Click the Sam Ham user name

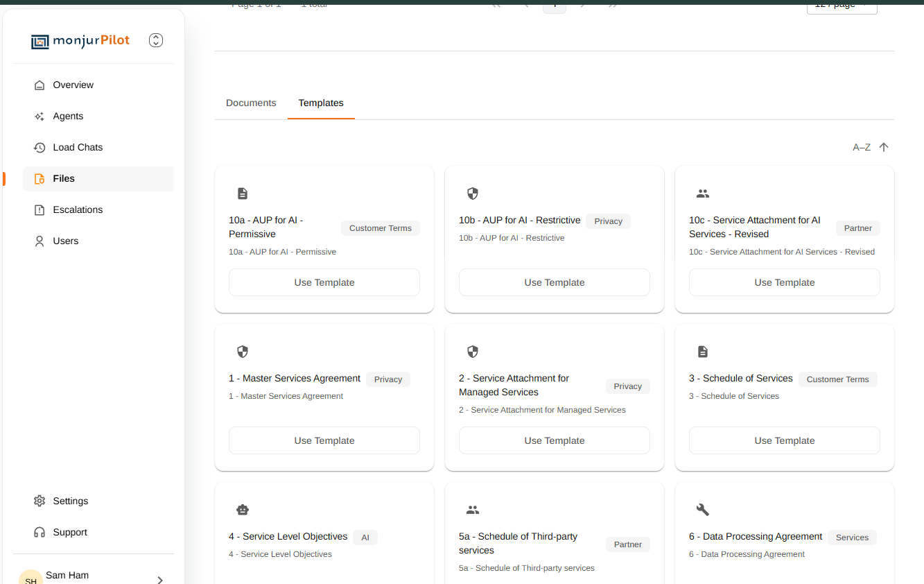coord(67,576)
